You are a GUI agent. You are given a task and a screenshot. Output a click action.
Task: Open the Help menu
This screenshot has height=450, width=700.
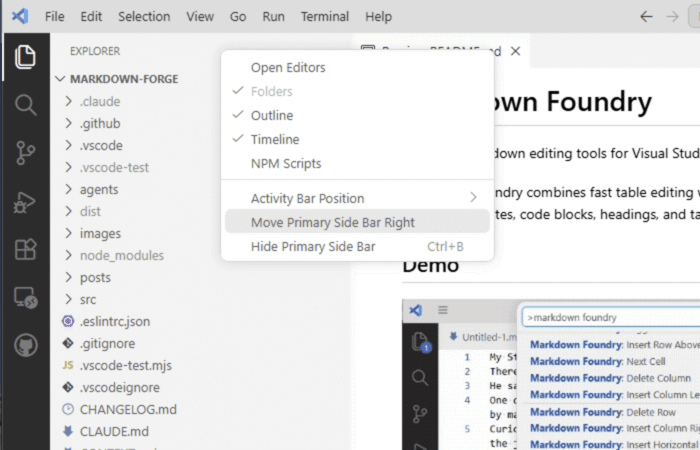pos(378,17)
